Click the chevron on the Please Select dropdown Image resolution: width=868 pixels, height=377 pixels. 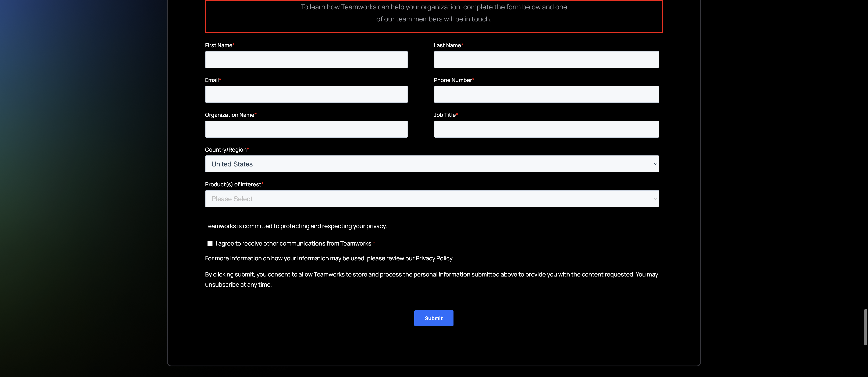(655, 199)
